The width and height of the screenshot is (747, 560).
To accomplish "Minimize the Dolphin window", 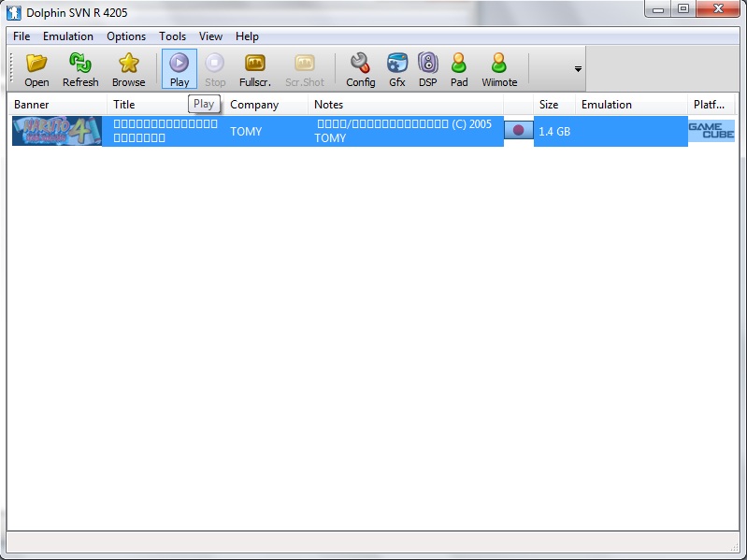I will [658, 9].
